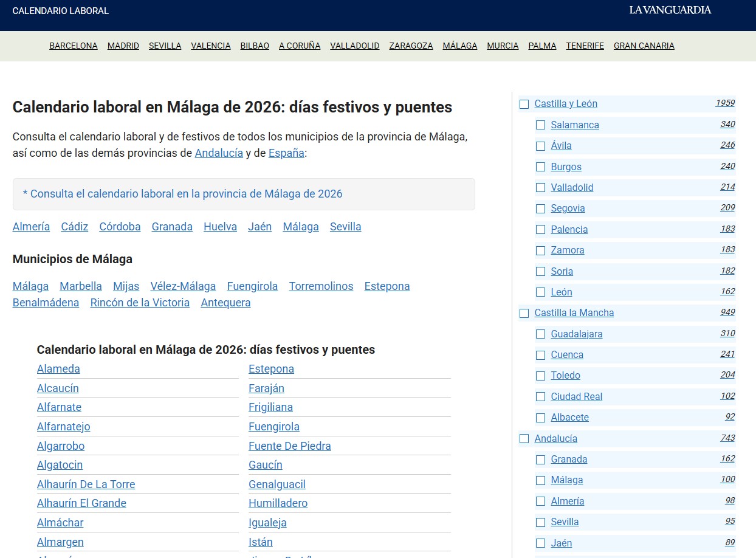
Task: Open the Ciudad Real sidebar link
Action: (576, 397)
